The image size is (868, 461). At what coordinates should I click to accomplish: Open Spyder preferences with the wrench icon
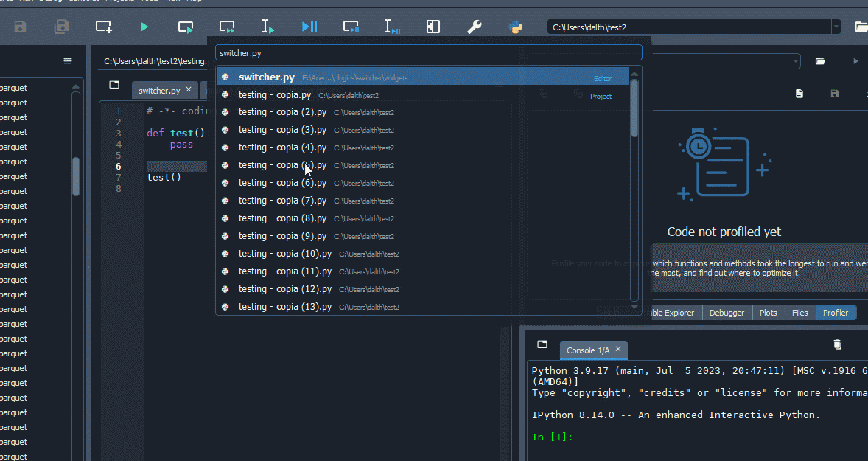point(475,26)
